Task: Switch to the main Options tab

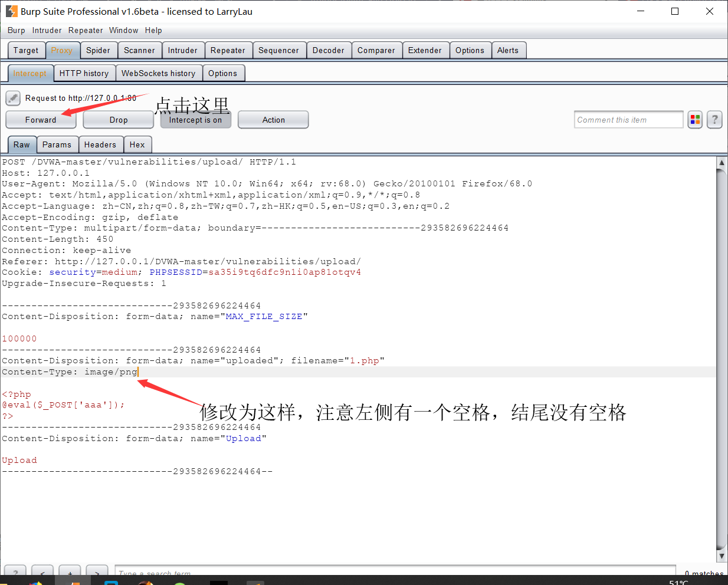Action: tap(470, 50)
